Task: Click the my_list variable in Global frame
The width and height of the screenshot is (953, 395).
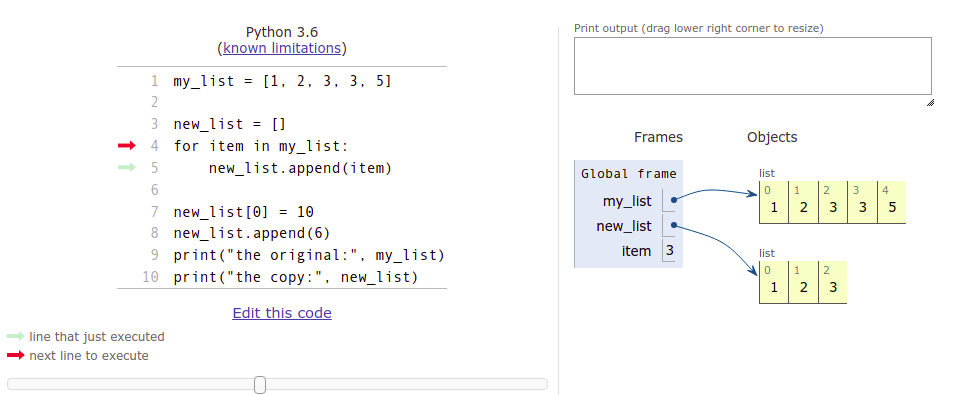Action: click(627, 201)
